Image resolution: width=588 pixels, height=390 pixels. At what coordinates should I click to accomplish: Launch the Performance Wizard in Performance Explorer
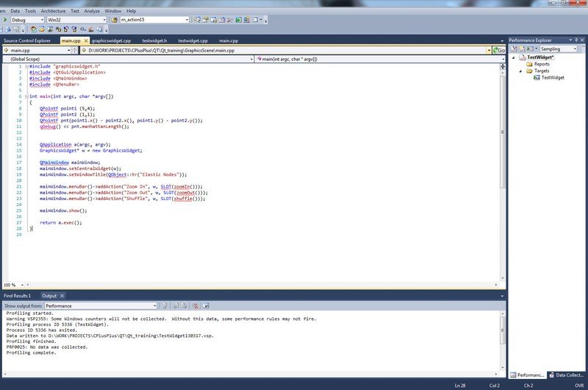(516, 49)
